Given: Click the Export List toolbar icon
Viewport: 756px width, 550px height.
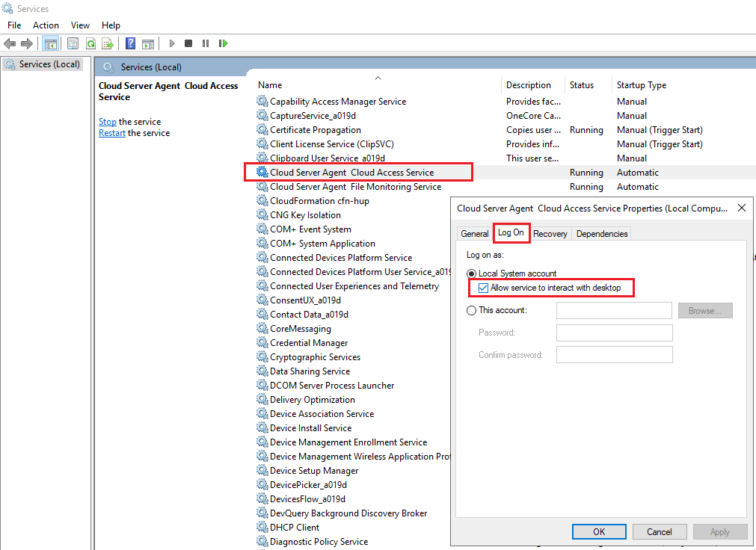Looking at the screenshot, I should [x=108, y=44].
